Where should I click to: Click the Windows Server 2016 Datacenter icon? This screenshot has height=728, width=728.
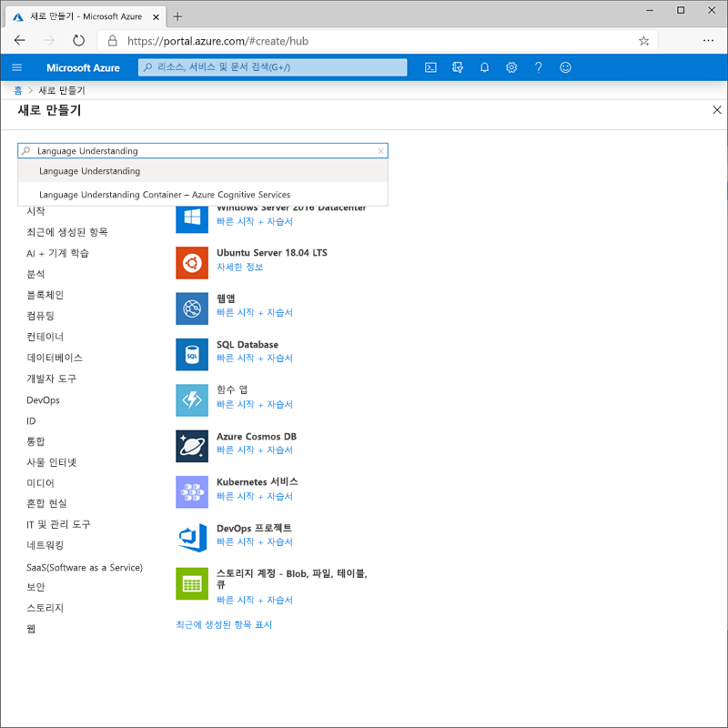pyautogui.click(x=192, y=217)
